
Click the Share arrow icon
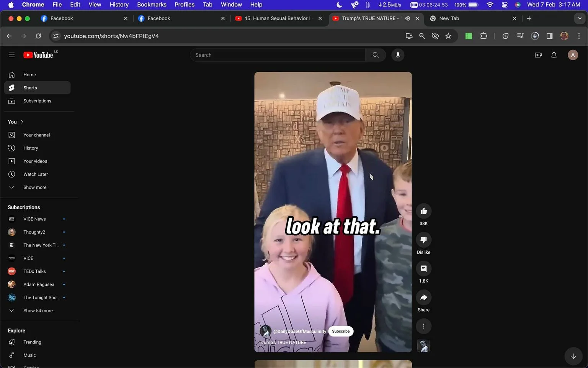[x=423, y=297]
